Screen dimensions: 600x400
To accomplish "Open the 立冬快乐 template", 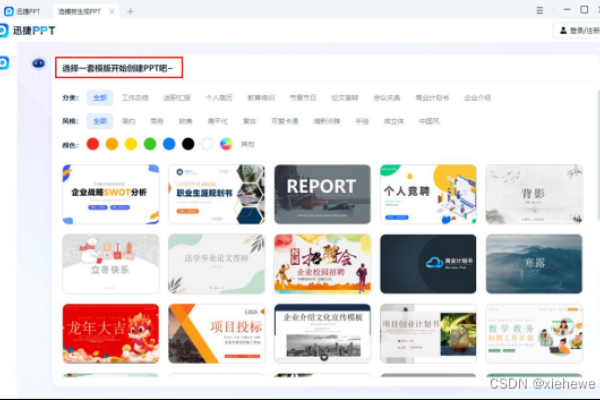I will tap(111, 264).
